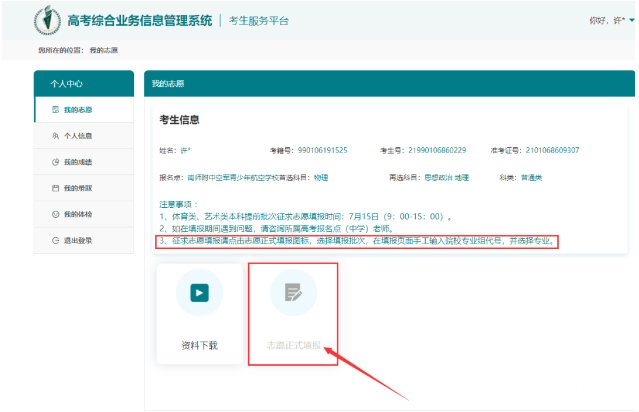This screenshot has height=412, width=639.
Task: Click the 资料下载 play-button circle icon
Action: 199,293
